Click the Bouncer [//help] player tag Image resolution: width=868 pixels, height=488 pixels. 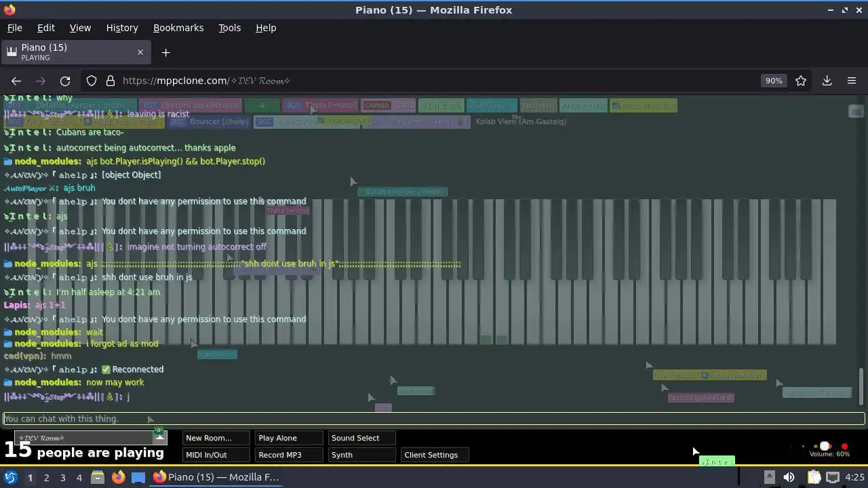point(209,122)
